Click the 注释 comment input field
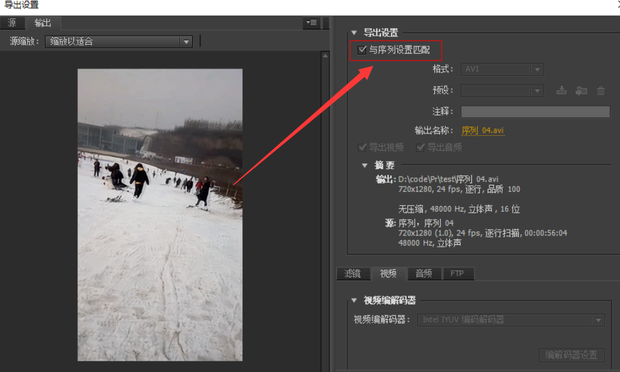Image resolution: width=620 pixels, height=372 pixels. point(535,111)
